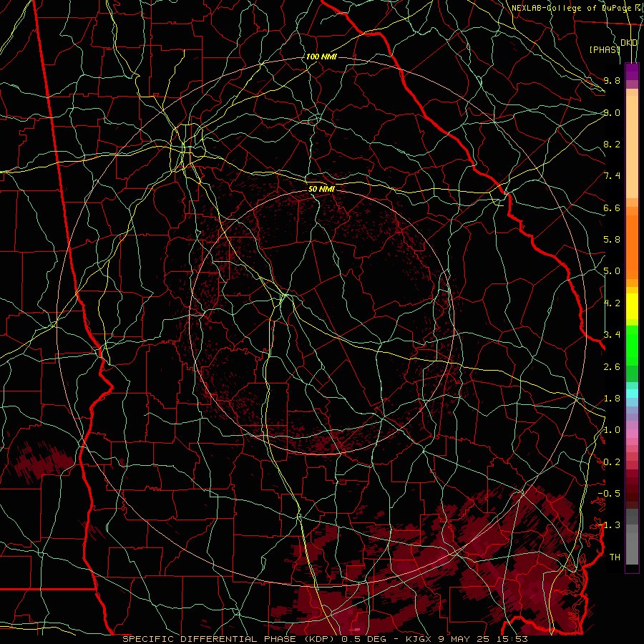Image resolution: width=644 pixels, height=644 pixels.
Task: Click the 2.6 value on the color scale
Action: pyautogui.click(x=612, y=366)
